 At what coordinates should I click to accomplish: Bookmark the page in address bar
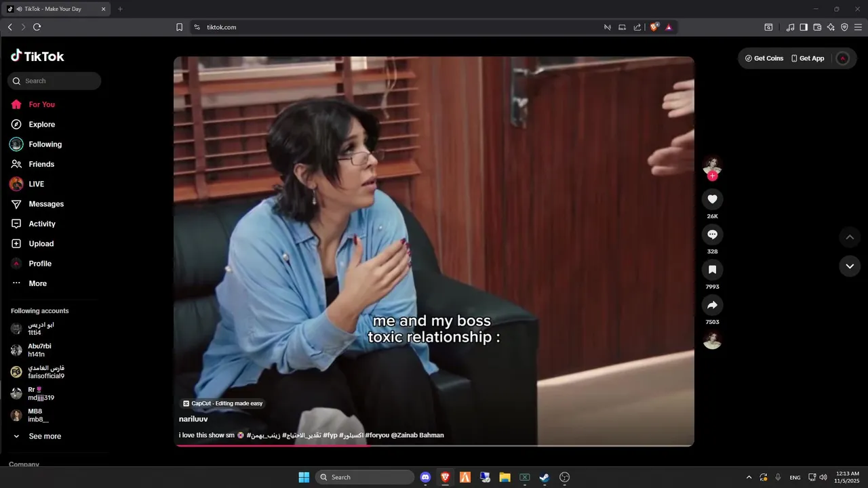click(180, 27)
